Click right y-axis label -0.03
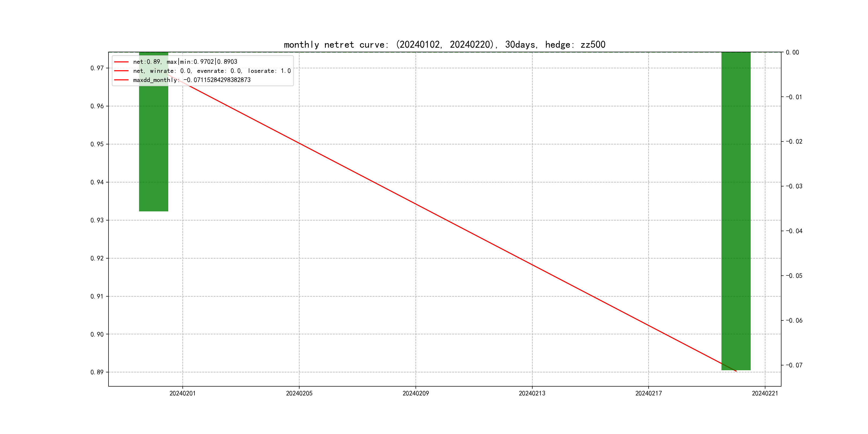This screenshot has width=868, height=434. click(x=794, y=186)
